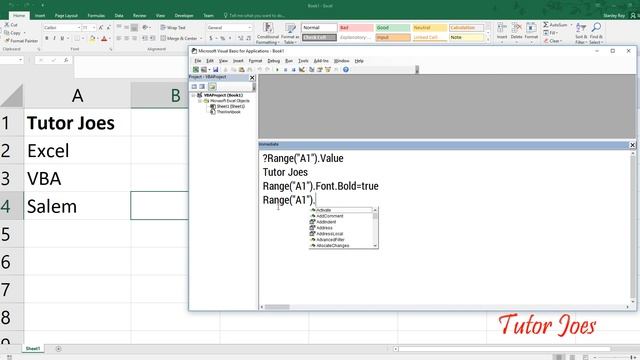This screenshot has height=360, width=640.
Task: Open the Copy dropdown arrow in ribbon
Action: (x=24, y=33)
